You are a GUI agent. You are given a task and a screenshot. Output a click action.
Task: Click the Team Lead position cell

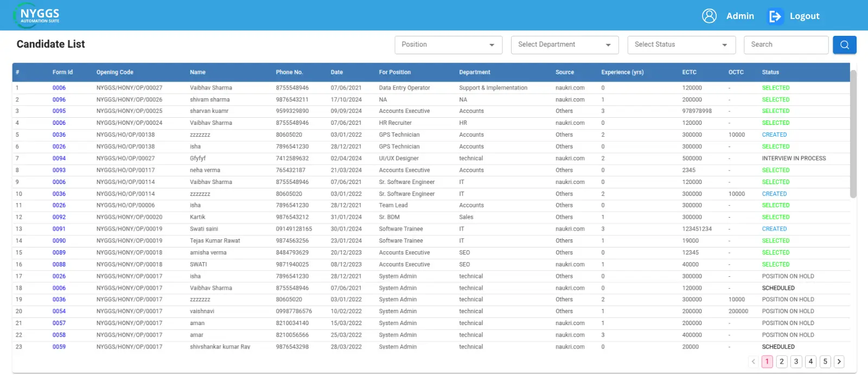click(x=393, y=206)
